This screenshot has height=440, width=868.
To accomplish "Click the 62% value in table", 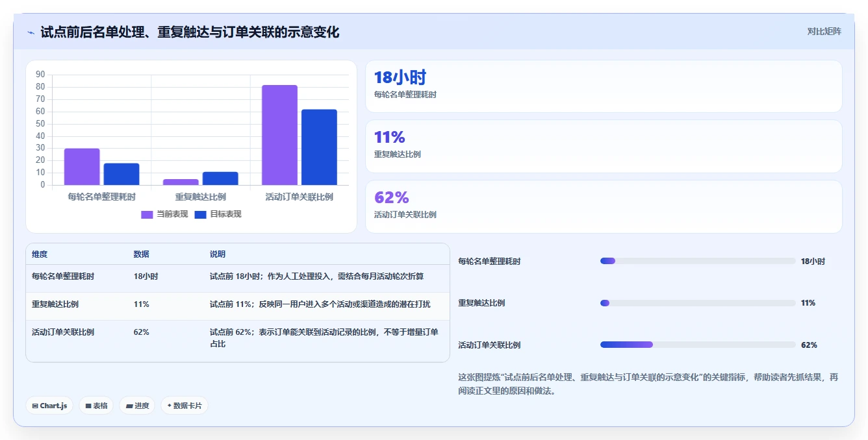I will [x=141, y=332].
